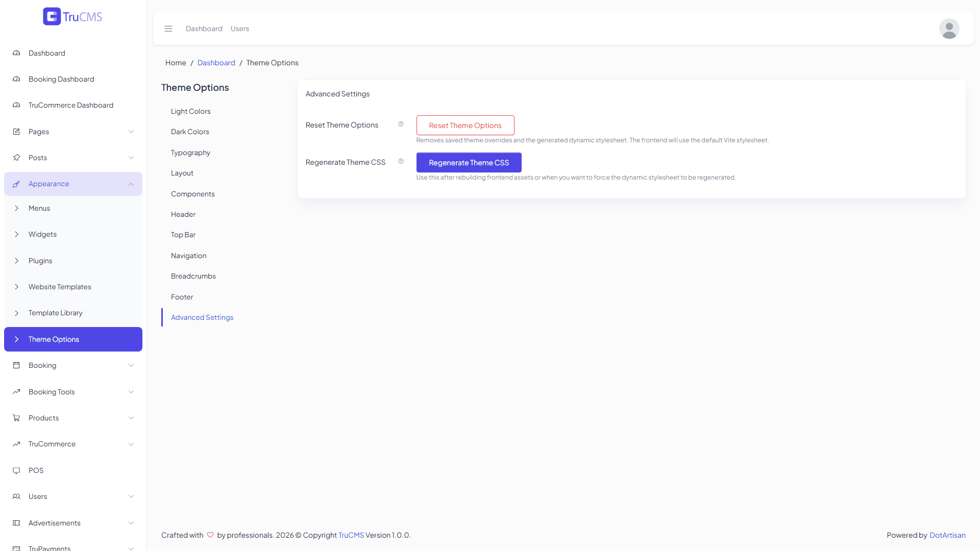Click the Pages edit icon
This screenshot has height=551, width=980.
(16, 132)
